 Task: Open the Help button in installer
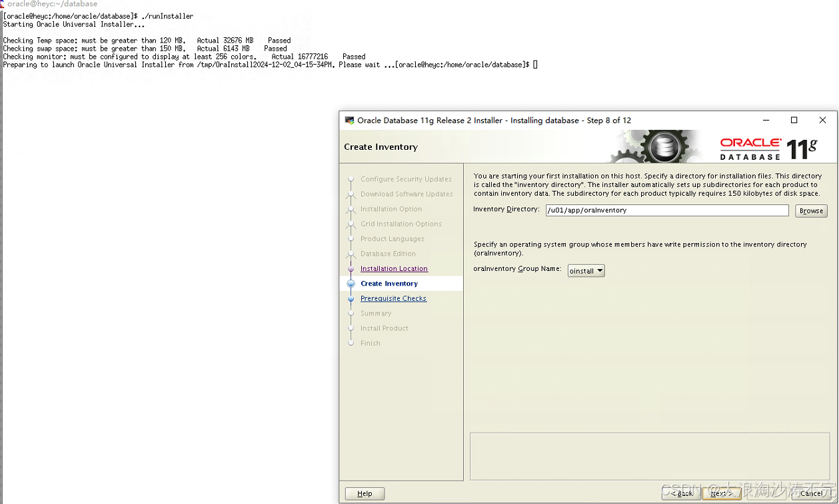(x=365, y=493)
